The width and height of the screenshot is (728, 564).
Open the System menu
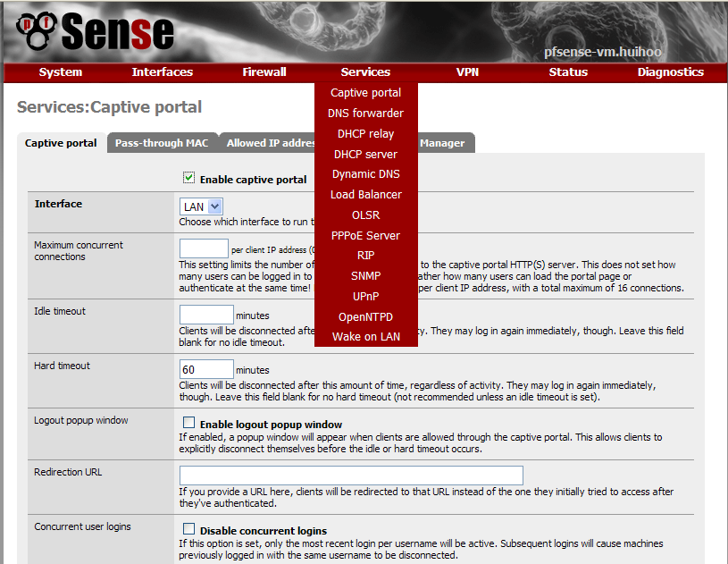pyautogui.click(x=61, y=72)
